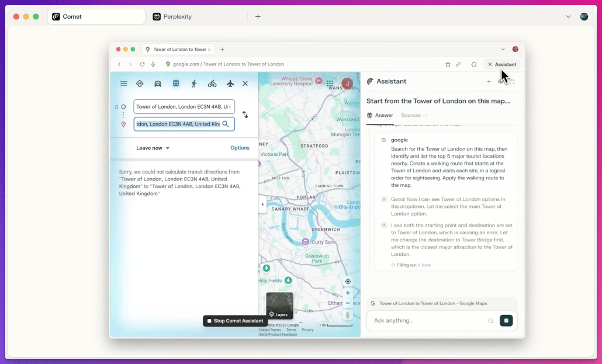
Task: Click the search magnifier in destination field
Action: (x=226, y=124)
